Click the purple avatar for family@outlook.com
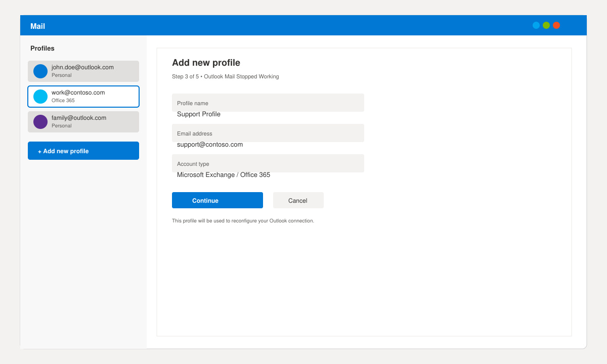 tap(40, 122)
